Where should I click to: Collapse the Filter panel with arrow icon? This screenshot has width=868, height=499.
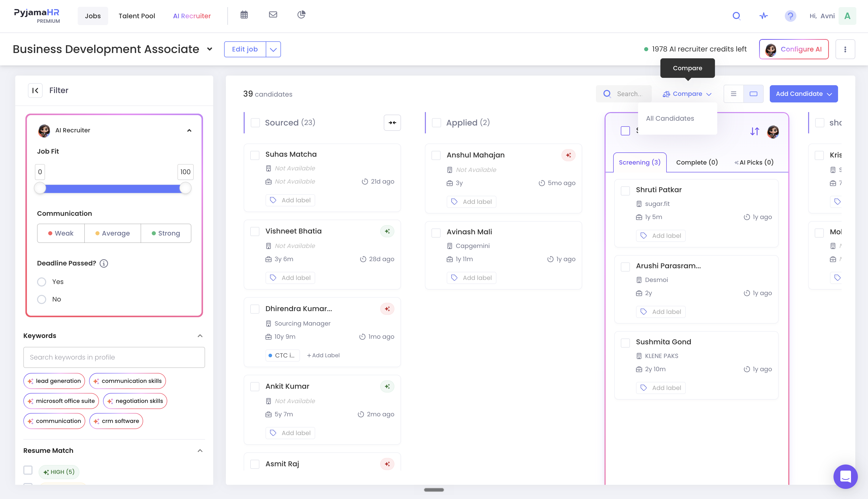35,91
